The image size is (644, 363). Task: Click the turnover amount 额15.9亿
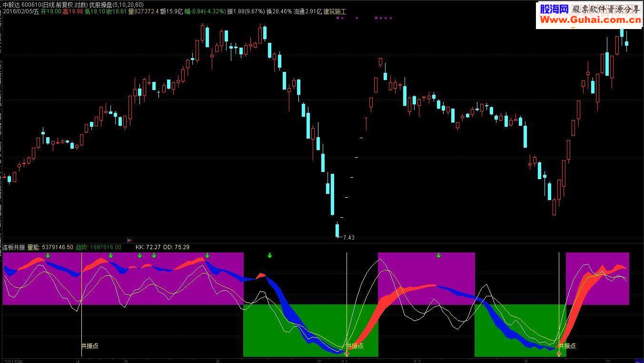pyautogui.click(x=171, y=11)
